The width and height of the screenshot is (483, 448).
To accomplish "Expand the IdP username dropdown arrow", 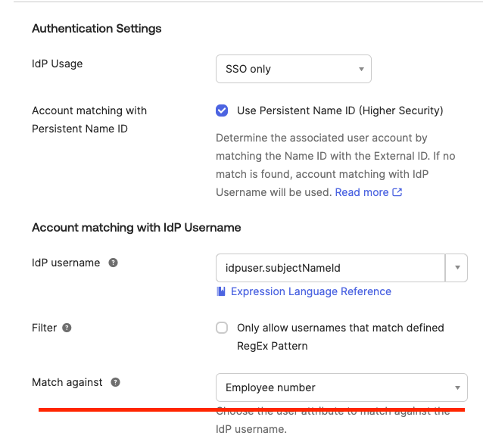I will pos(457,268).
